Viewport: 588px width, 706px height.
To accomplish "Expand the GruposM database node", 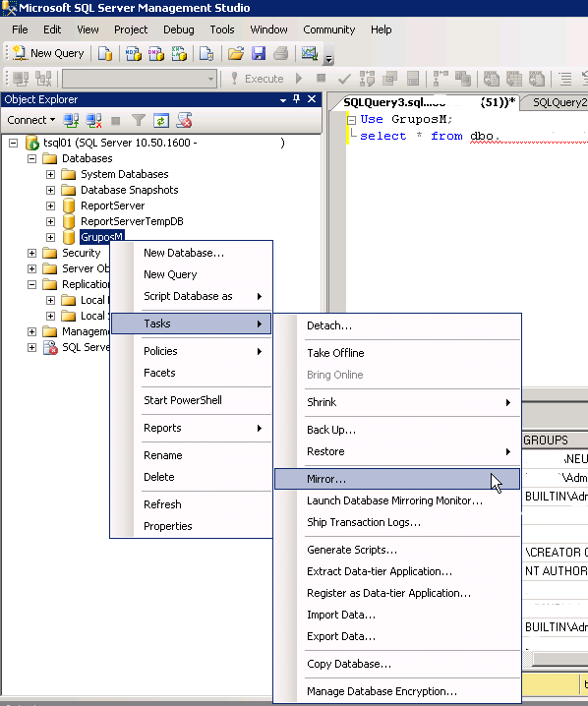I will point(51,237).
